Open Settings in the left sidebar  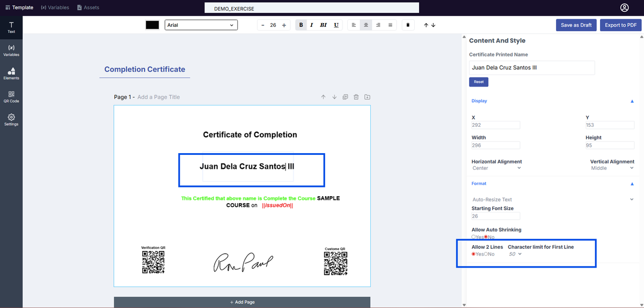11,120
